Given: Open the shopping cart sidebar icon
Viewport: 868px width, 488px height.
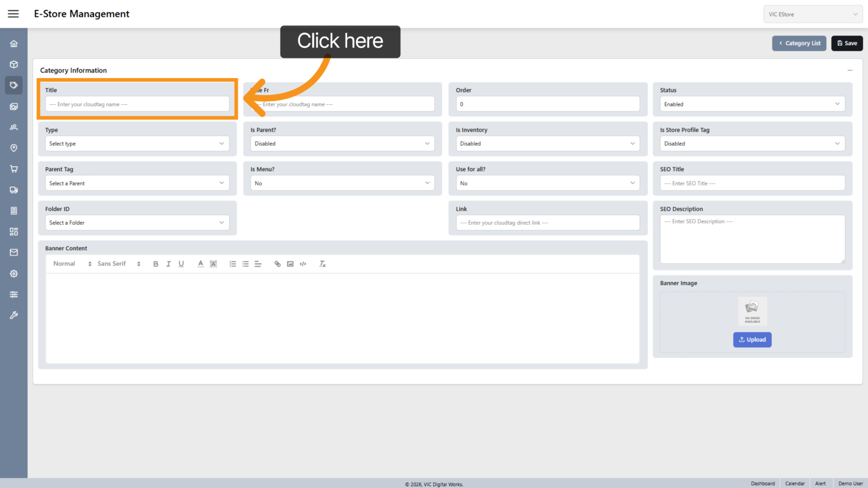Looking at the screenshot, I should pyautogui.click(x=14, y=169).
